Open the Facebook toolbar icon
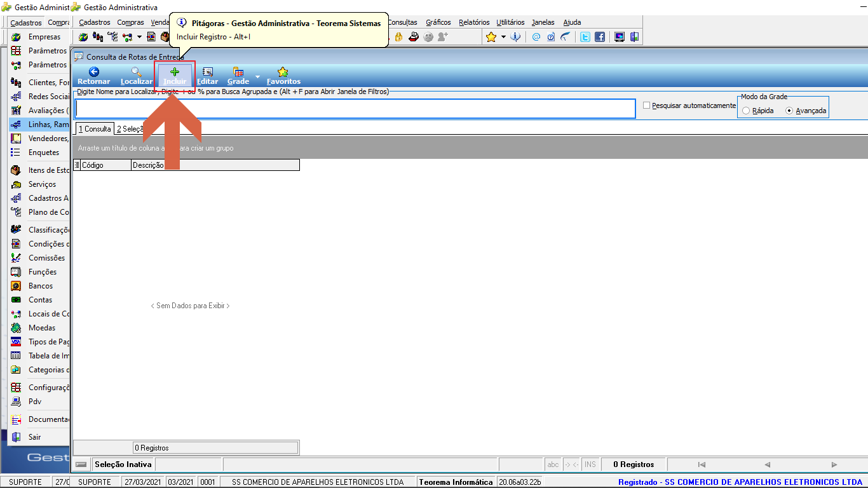868x488 pixels. coord(600,37)
